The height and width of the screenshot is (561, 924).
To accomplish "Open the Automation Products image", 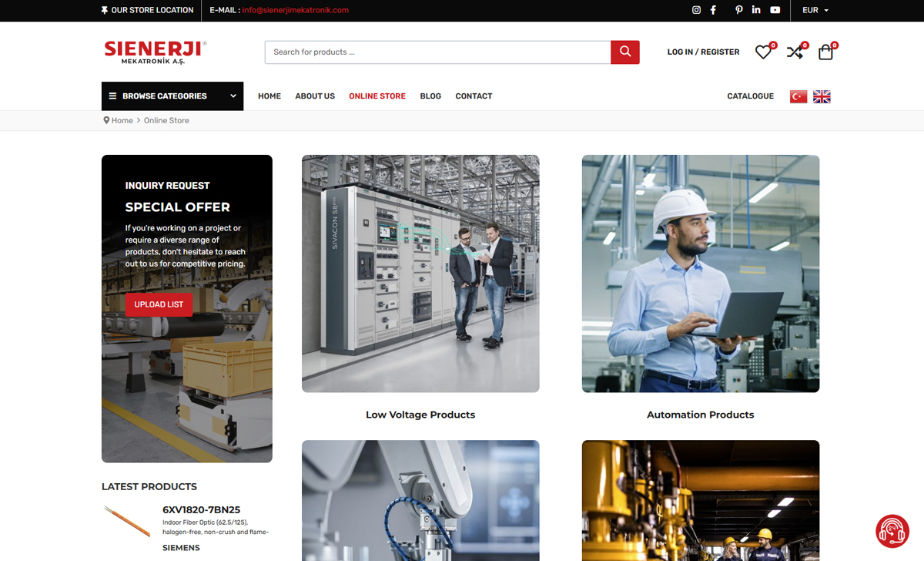I will [x=701, y=274].
